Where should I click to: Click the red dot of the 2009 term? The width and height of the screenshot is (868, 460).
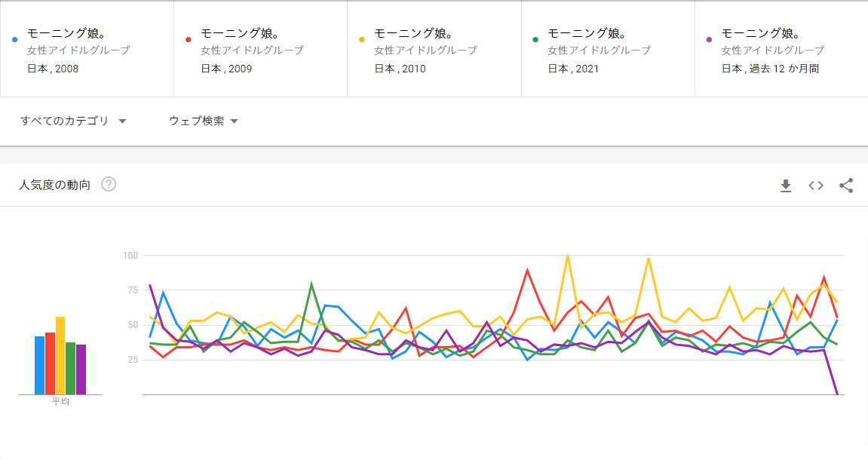189,39
